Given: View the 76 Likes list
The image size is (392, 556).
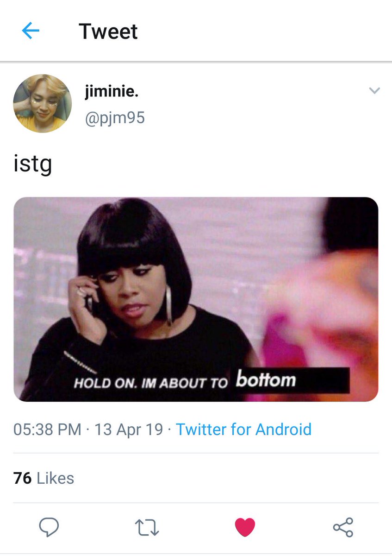Looking at the screenshot, I should point(44,478).
